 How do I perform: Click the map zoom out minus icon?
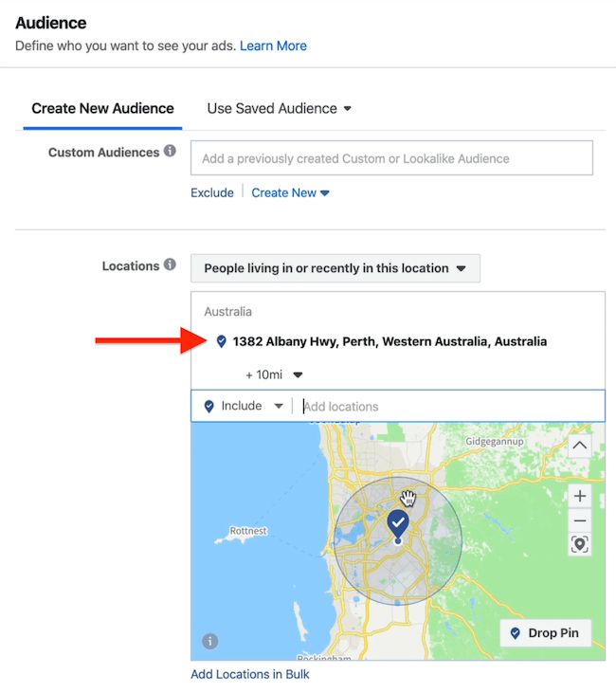[580, 520]
